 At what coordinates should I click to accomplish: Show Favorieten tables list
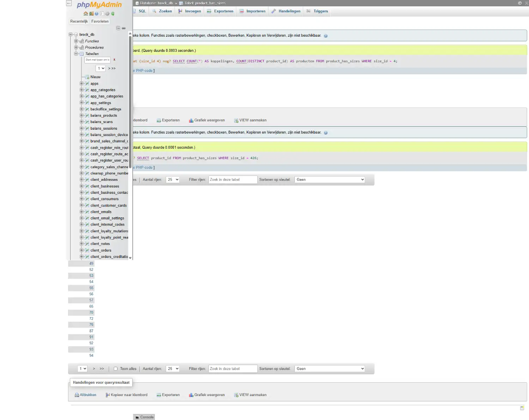pyautogui.click(x=100, y=21)
